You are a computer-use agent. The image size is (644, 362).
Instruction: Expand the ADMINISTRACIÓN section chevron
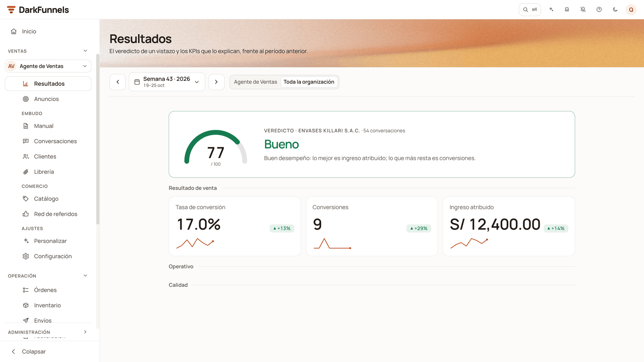coord(85,332)
